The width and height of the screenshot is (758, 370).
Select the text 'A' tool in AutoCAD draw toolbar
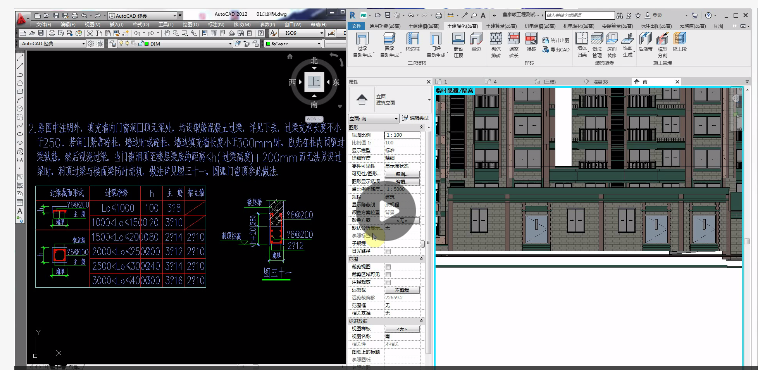point(21,211)
